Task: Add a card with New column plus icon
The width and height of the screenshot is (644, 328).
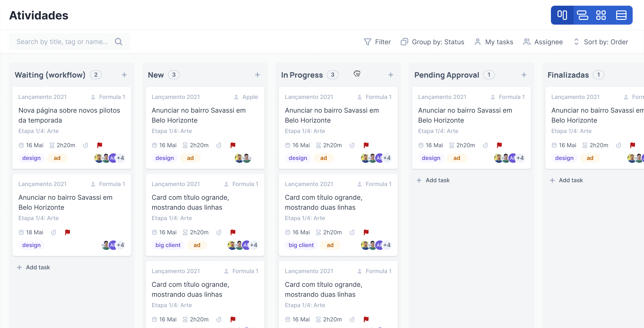Action: click(x=257, y=75)
